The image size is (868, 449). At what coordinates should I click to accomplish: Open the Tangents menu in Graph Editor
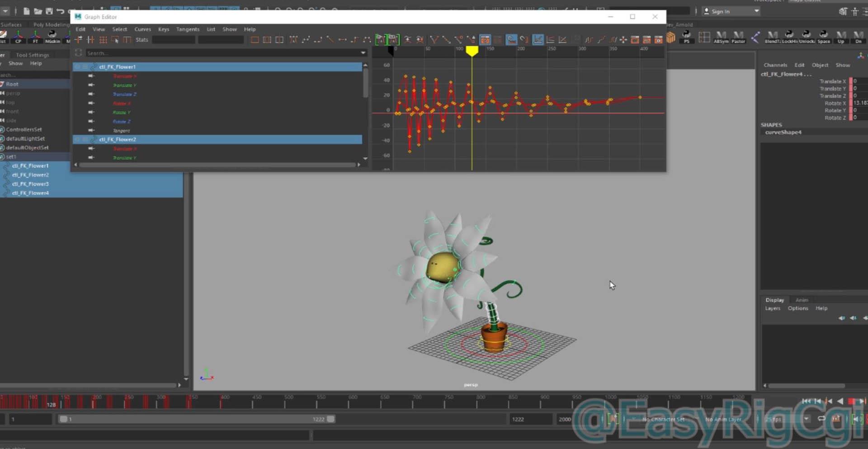[188, 29]
